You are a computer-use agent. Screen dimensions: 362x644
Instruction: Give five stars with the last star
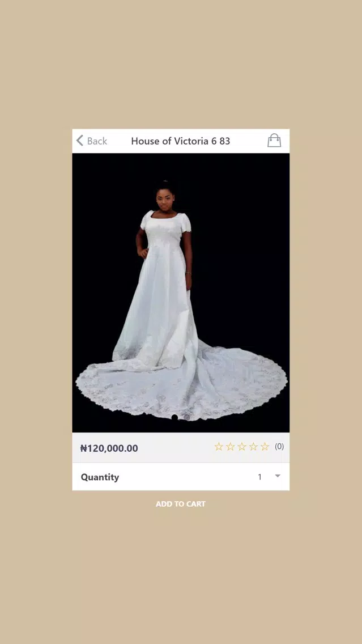(x=265, y=447)
